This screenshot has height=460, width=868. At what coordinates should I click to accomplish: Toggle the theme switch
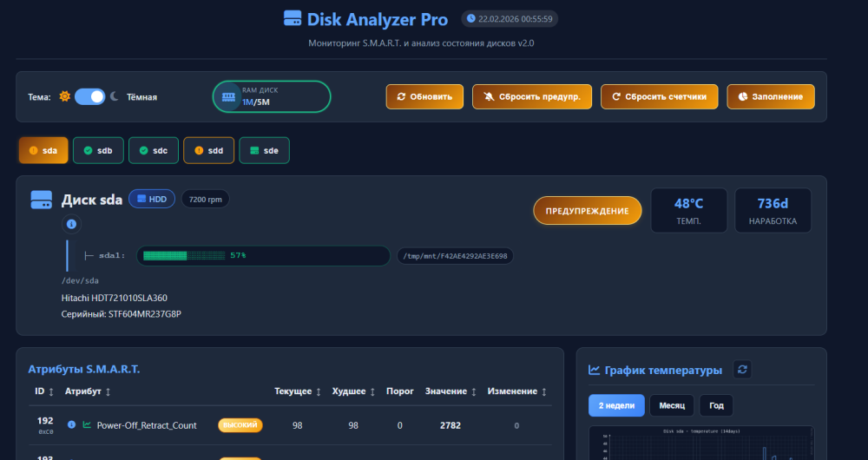click(89, 96)
